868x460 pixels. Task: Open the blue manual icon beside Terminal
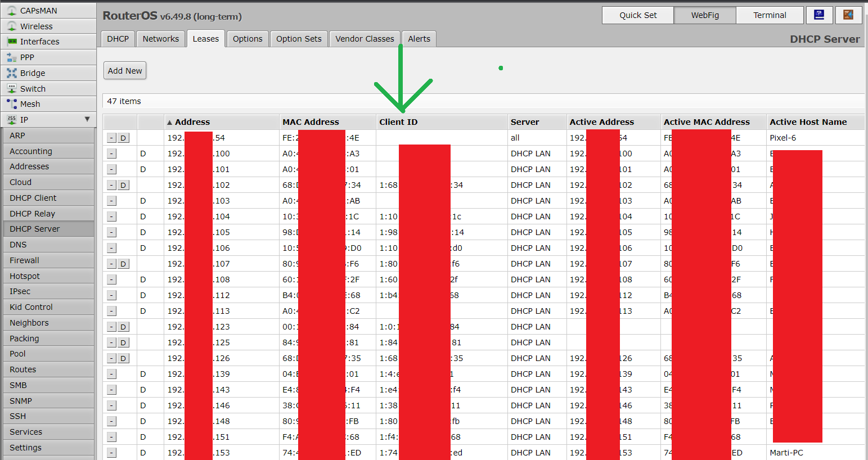click(x=820, y=15)
